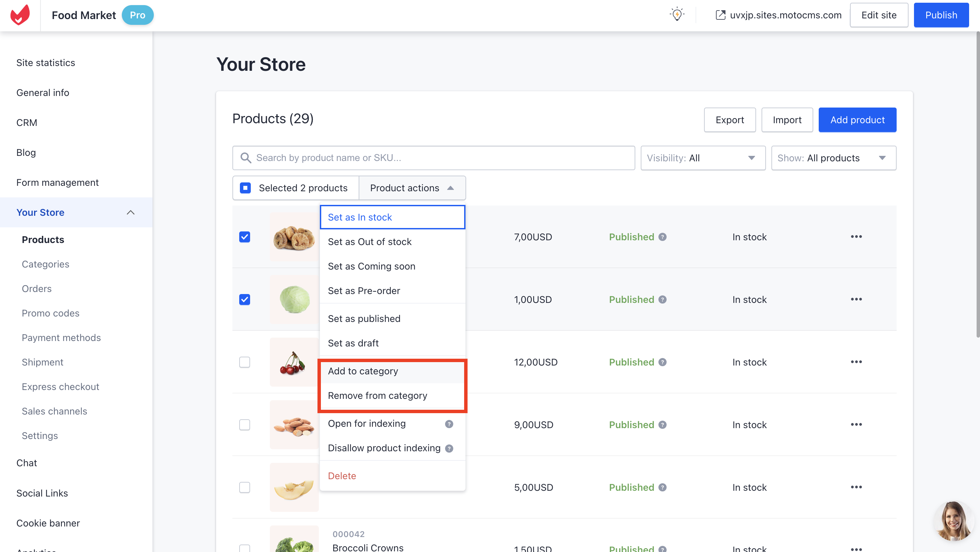Screen dimensions: 980x552
Task: Open the almonds product thumbnail
Action: (x=294, y=425)
